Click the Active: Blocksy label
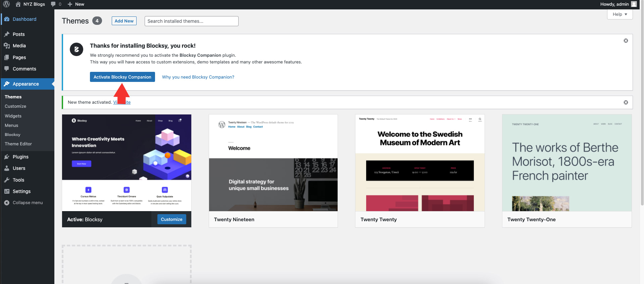The image size is (644, 284). [x=85, y=220]
